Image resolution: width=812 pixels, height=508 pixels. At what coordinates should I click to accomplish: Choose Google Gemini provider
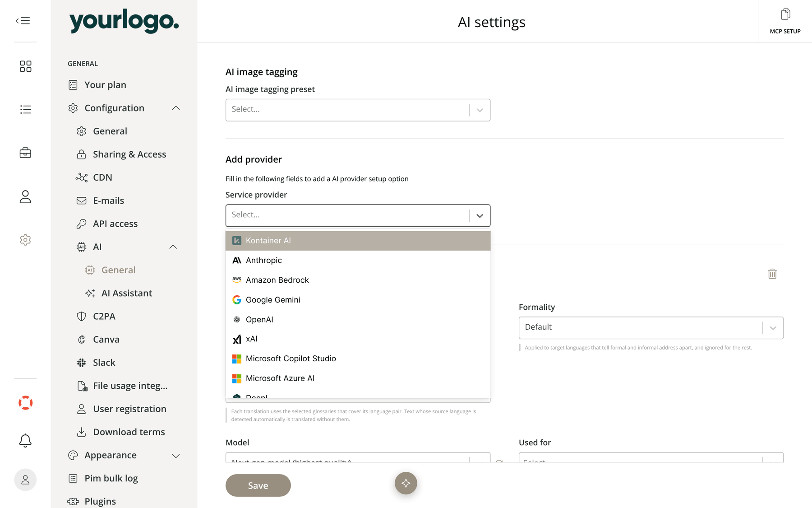point(358,300)
